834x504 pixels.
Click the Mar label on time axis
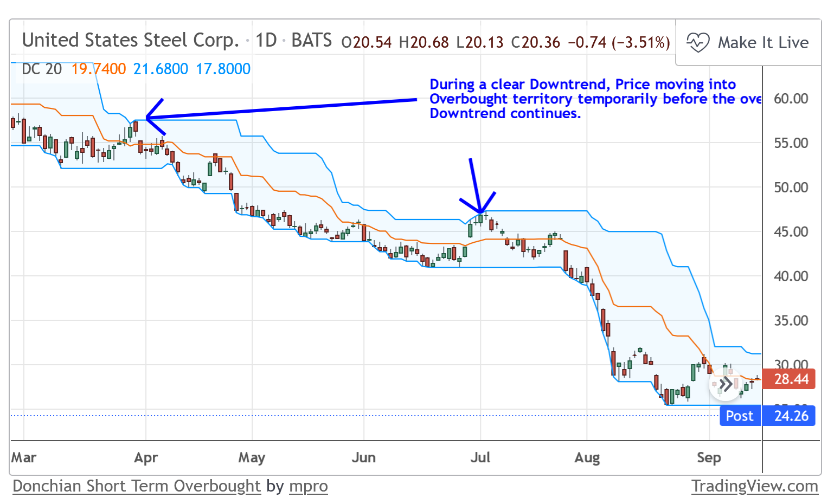pyautogui.click(x=24, y=457)
